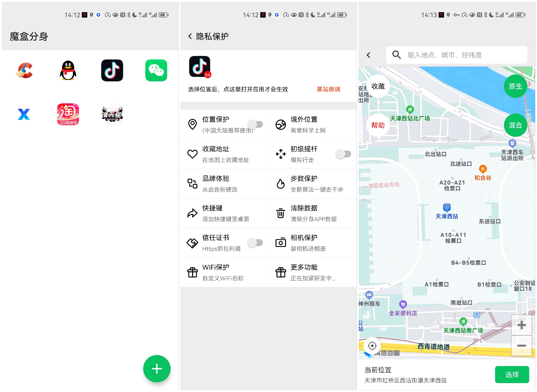Toggle the 初级摇杆 switch
Screen dimensions: 537x392
[x=343, y=154]
